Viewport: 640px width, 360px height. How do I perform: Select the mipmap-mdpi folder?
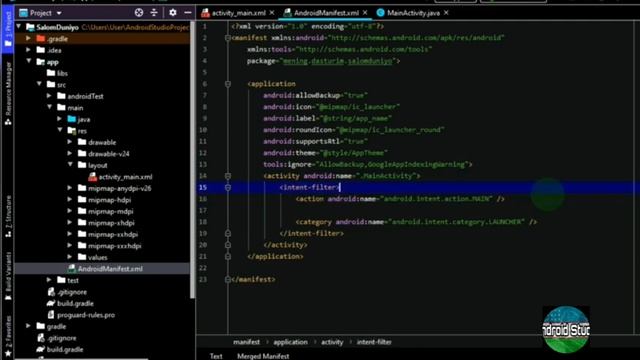105,211
